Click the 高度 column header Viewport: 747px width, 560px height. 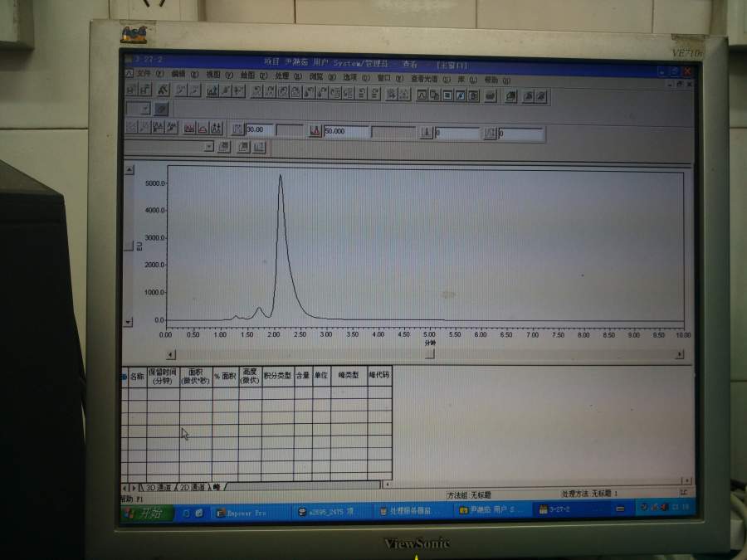(x=250, y=376)
